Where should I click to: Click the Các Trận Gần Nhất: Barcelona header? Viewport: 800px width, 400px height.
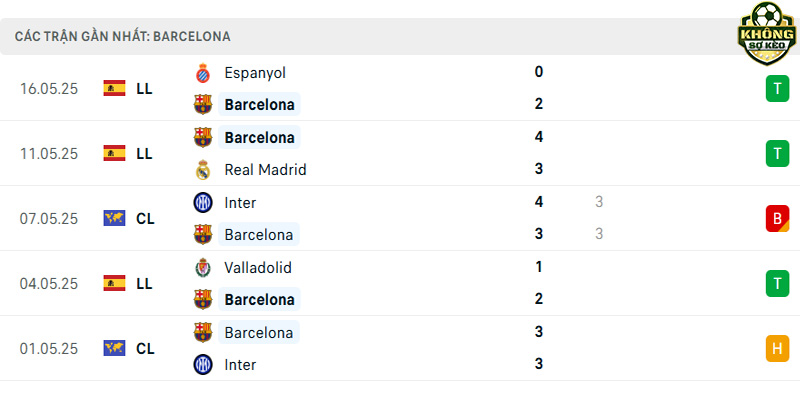click(122, 37)
